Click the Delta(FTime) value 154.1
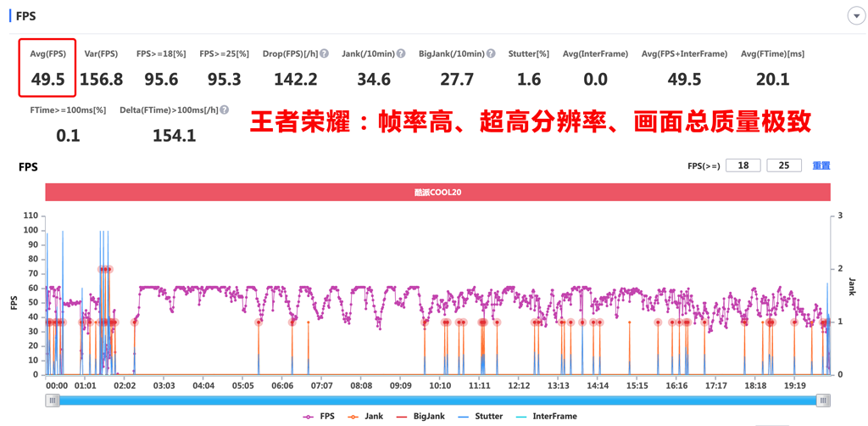This screenshot has height=426, width=868. [x=174, y=135]
